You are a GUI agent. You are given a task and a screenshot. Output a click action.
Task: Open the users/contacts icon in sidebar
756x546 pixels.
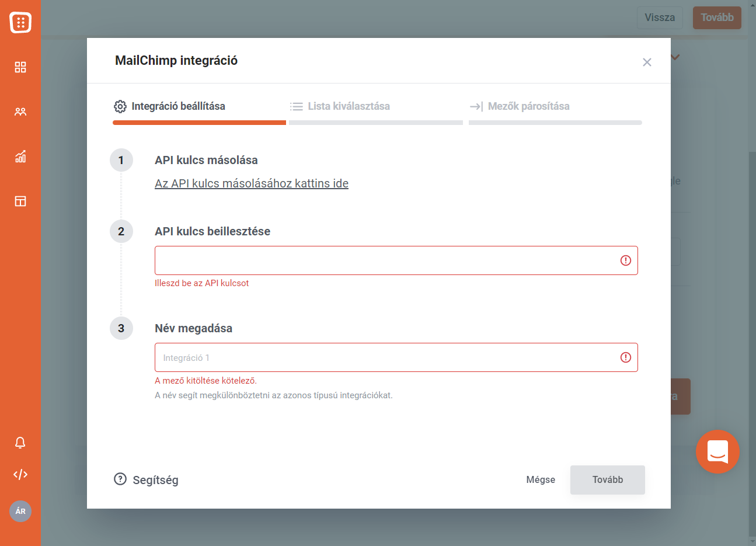click(x=20, y=112)
